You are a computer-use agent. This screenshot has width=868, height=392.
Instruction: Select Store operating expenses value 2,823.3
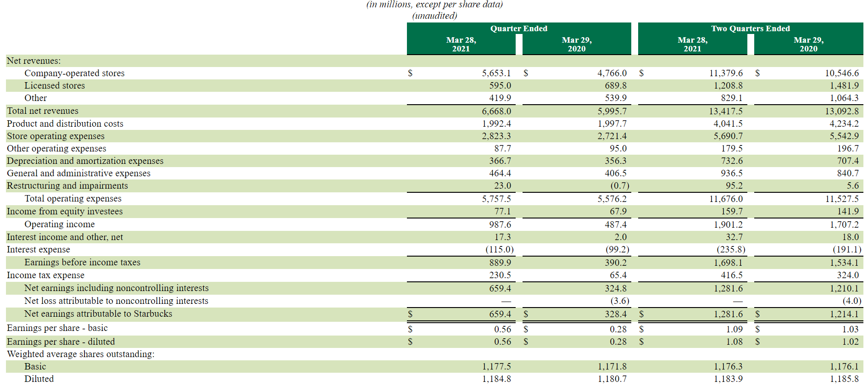pyautogui.click(x=496, y=136)
